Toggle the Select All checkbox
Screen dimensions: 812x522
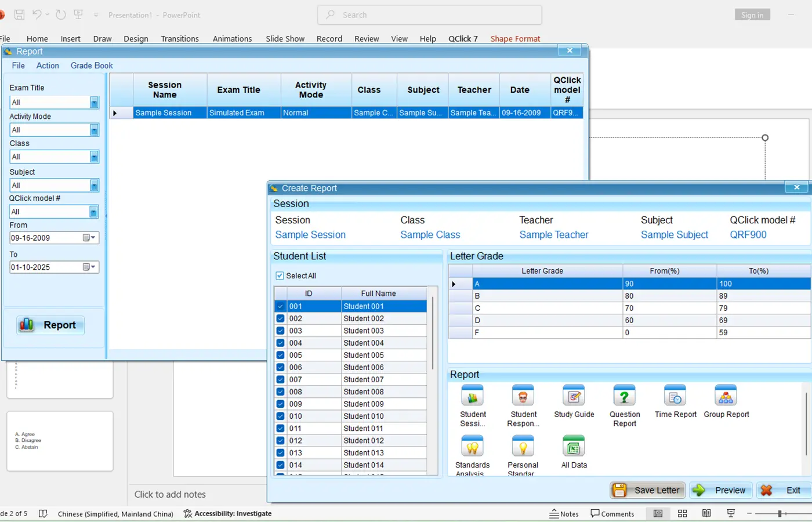pyautogui.click(x=280, y=275)
